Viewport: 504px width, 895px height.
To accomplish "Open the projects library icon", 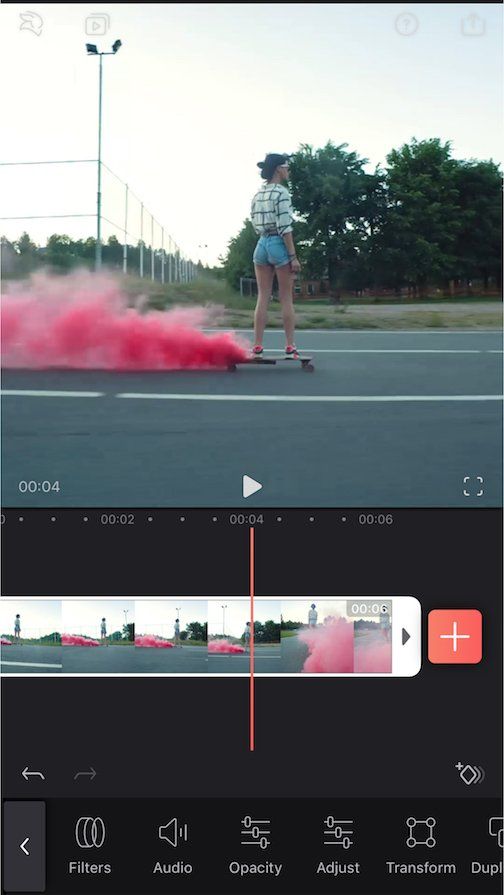I will [x=98, y=25].
